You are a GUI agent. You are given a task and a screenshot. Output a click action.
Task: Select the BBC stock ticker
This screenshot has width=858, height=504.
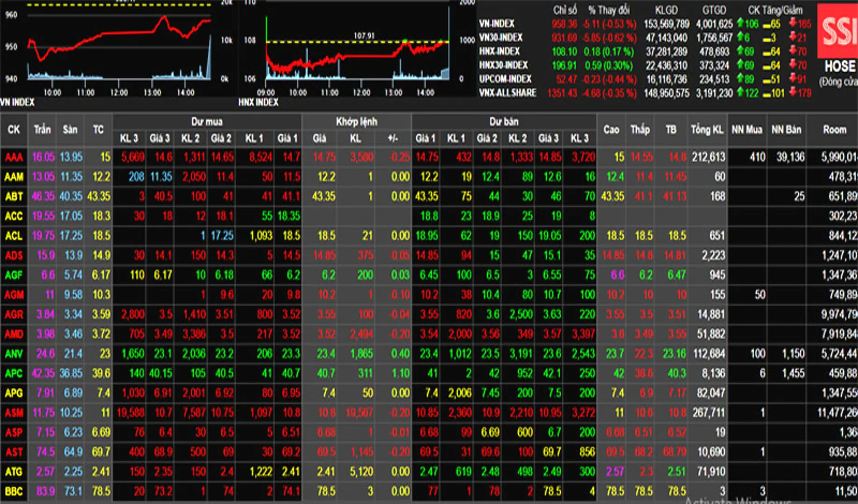(x=14, y=491)
